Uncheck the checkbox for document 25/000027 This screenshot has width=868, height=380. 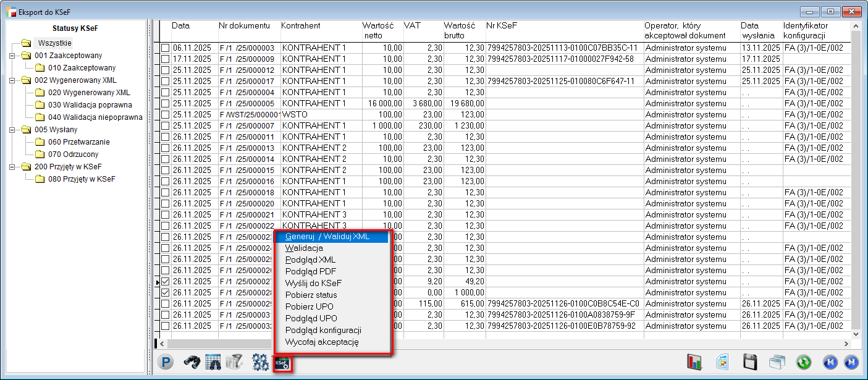(x=165, y=282)
